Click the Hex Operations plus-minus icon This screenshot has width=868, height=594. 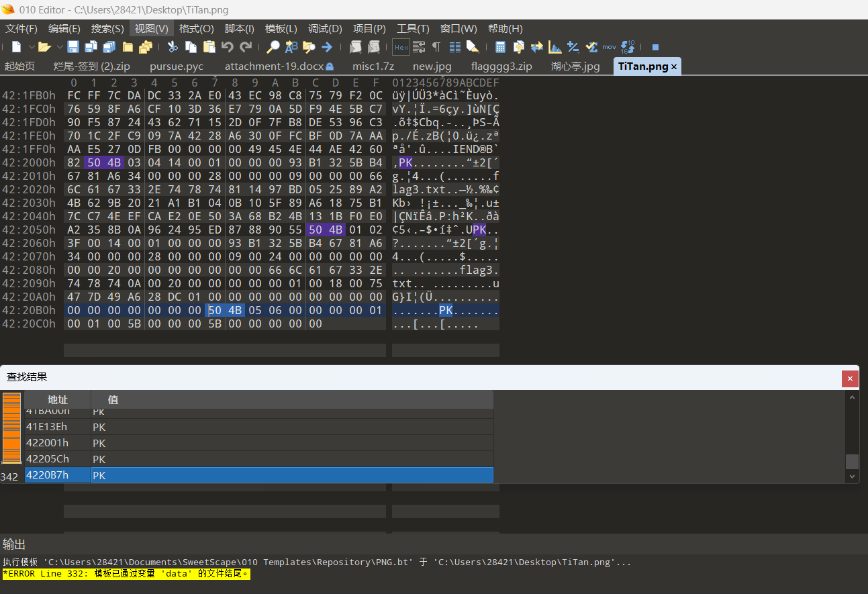[573, 47]
